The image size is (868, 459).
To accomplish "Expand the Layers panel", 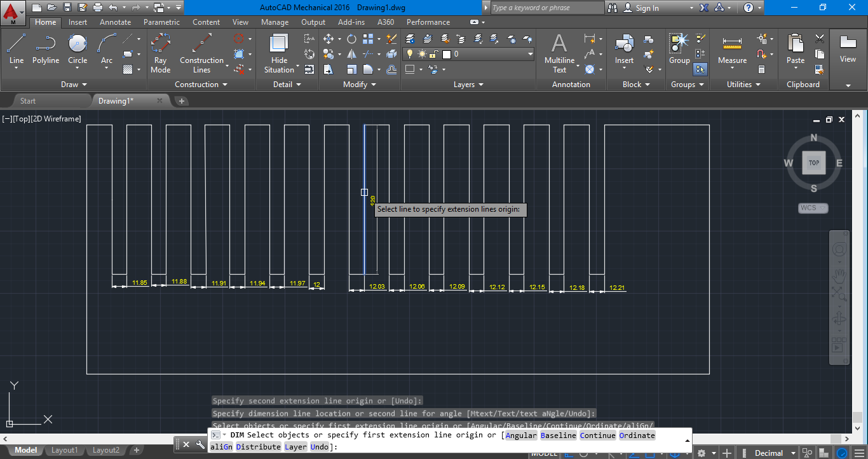I will [468, 85].
